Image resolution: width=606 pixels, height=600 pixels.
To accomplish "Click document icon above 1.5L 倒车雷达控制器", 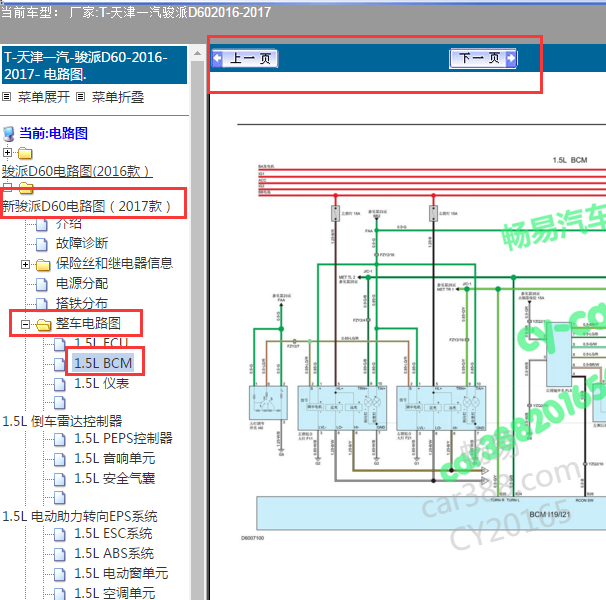I will (60, 402).
